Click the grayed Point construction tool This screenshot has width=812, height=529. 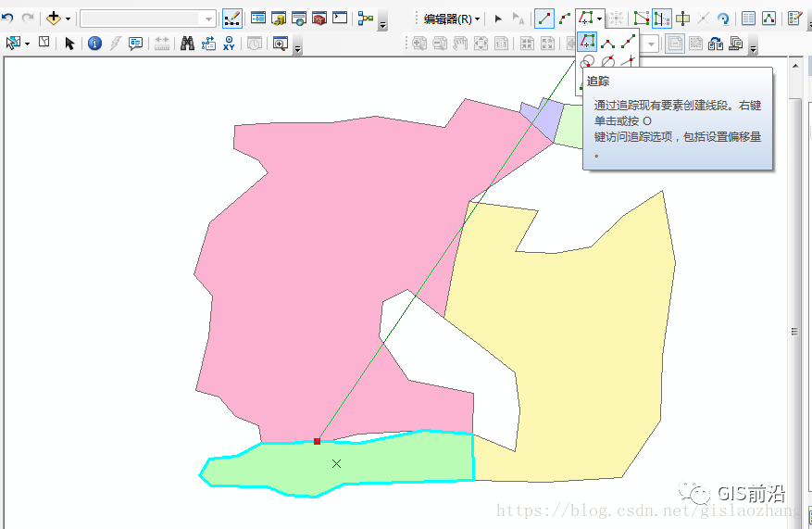[x=616, y=19]
